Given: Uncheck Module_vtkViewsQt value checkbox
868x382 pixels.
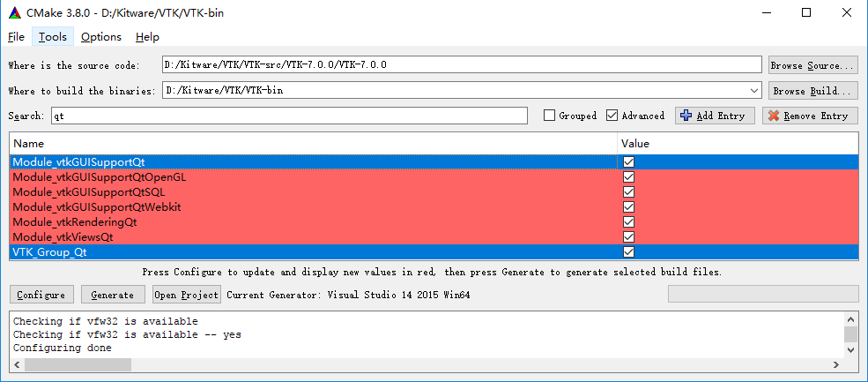Looking at the screenshot, I should (x=628, y=236).
